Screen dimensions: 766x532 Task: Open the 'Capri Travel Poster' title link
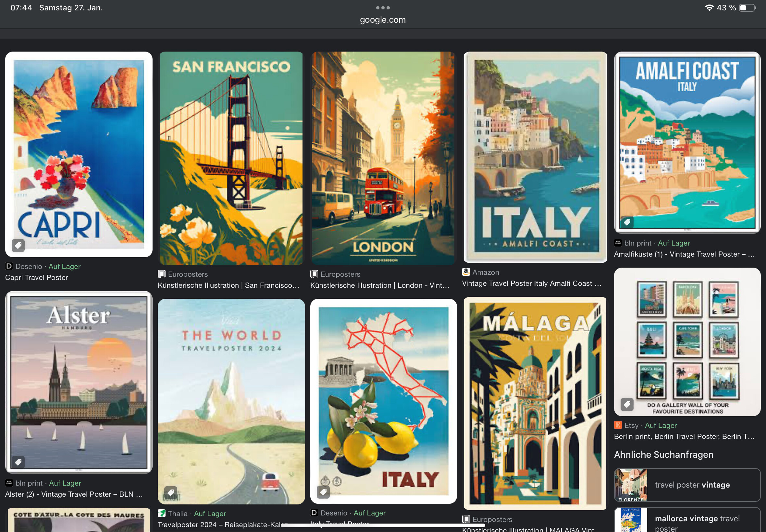coord(37,277)
